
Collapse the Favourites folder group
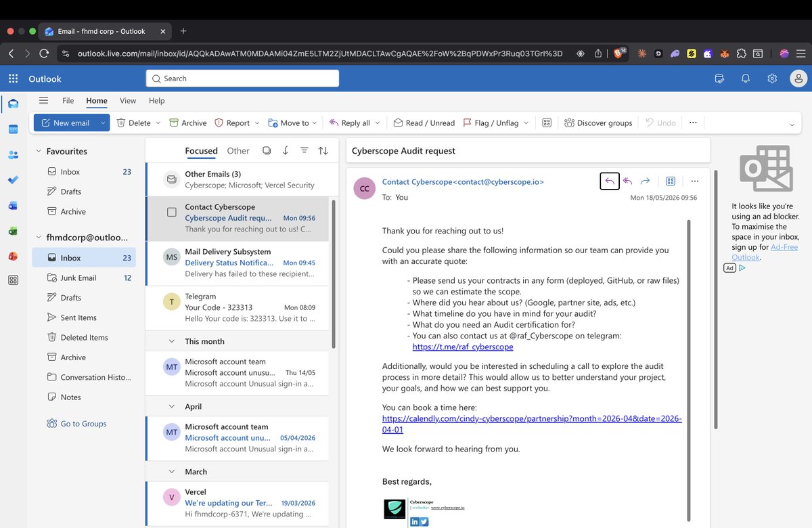39,151
